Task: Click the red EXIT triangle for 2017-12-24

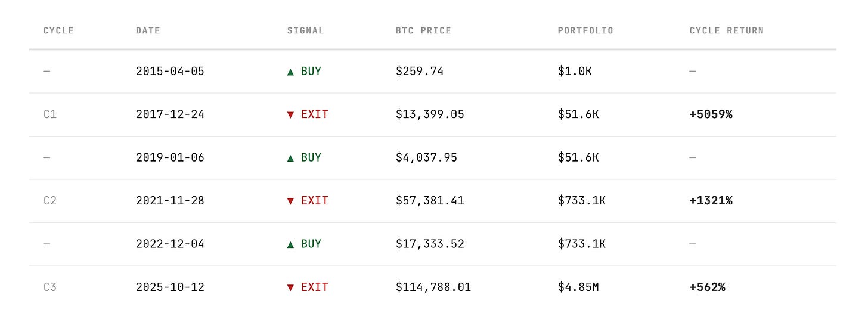Action: click(x=290, y=115)
